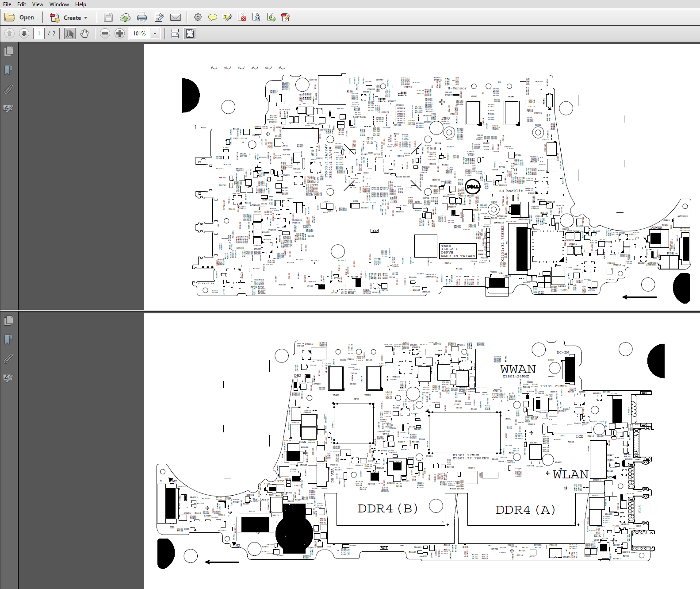The width and height of the screenshot is (700, 589).
Task: Click the rotate pages icon
Action: click(x=256, y=18)
